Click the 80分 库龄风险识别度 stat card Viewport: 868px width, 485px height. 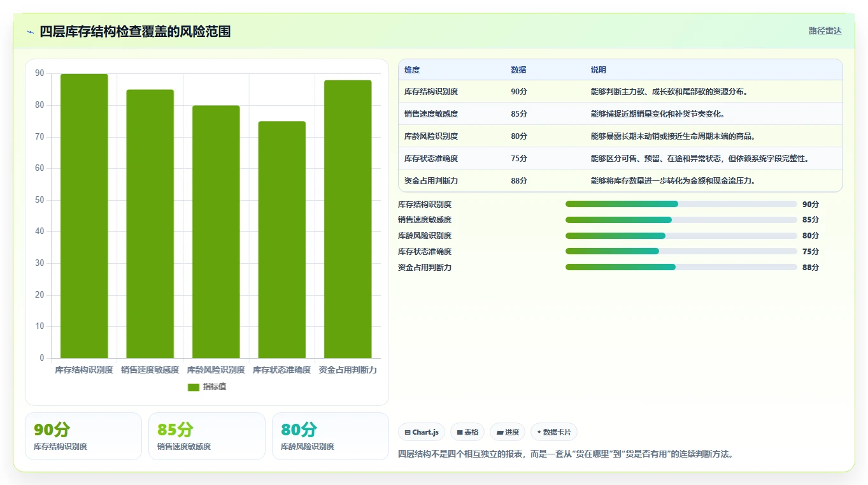[x=331, y=436]
